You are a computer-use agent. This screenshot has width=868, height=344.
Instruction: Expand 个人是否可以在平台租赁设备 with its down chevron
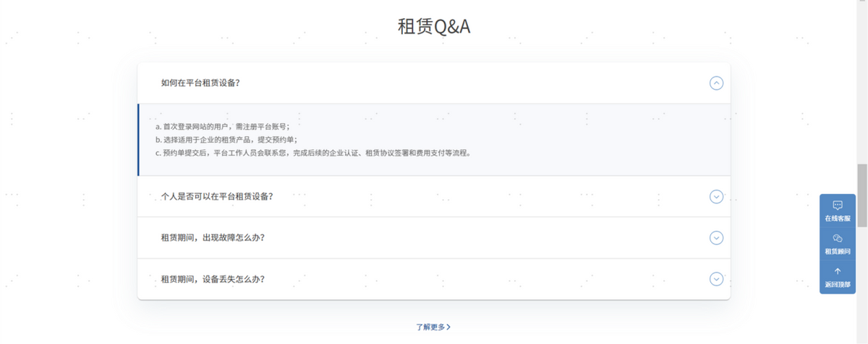pyautogui.click(x=716, y=196)
